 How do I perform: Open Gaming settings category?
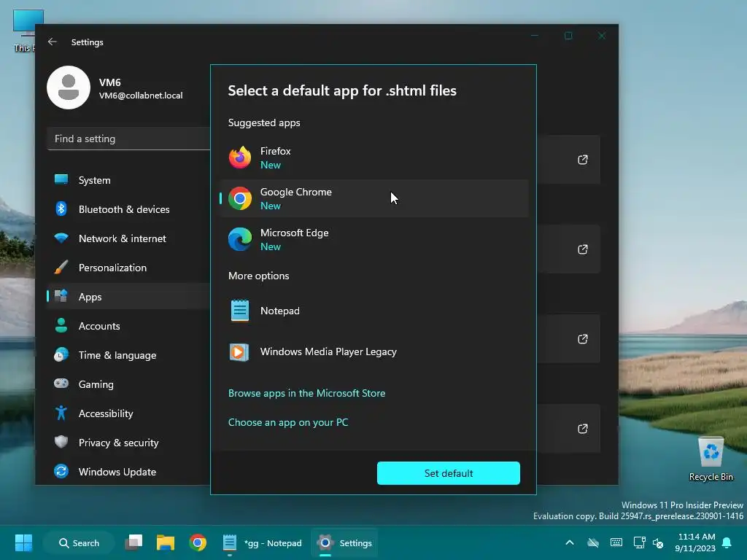click(128, 384)
